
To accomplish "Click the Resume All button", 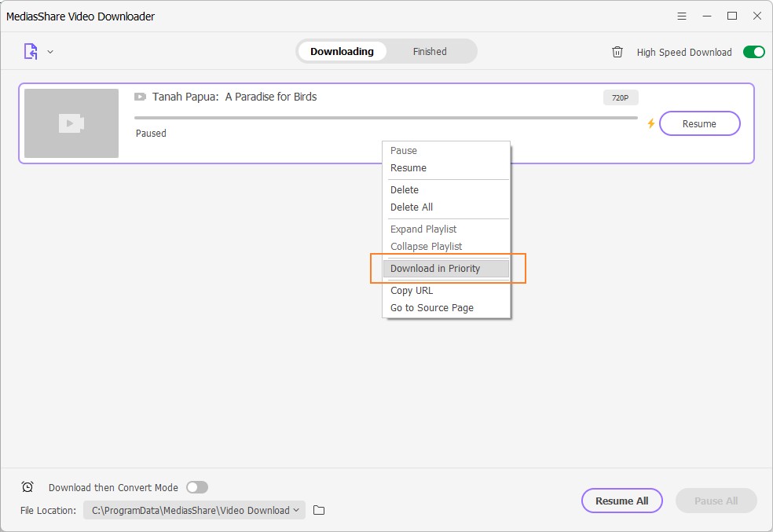I will pyautogui.click(x=621, y=501).
